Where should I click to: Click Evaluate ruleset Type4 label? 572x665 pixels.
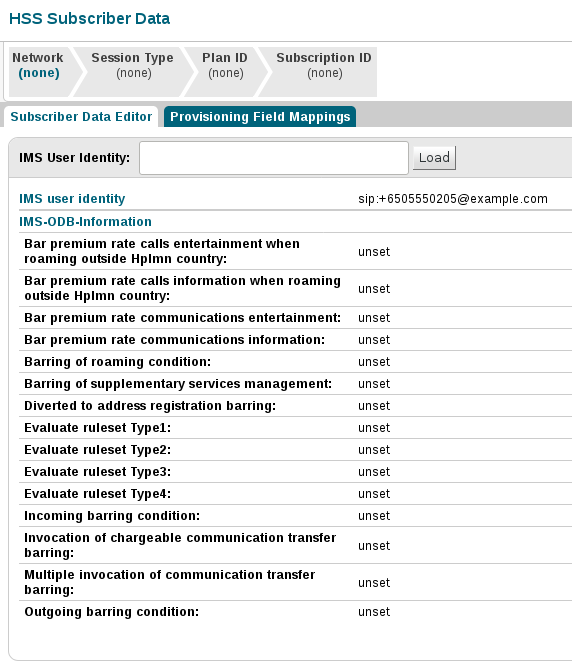pos(98,494)
